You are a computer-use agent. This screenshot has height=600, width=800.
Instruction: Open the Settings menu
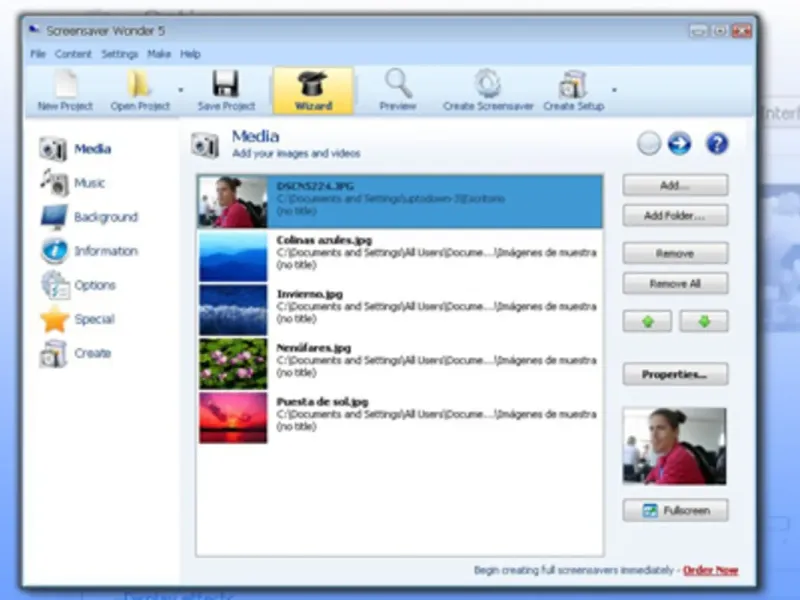[x=119, y=54]
